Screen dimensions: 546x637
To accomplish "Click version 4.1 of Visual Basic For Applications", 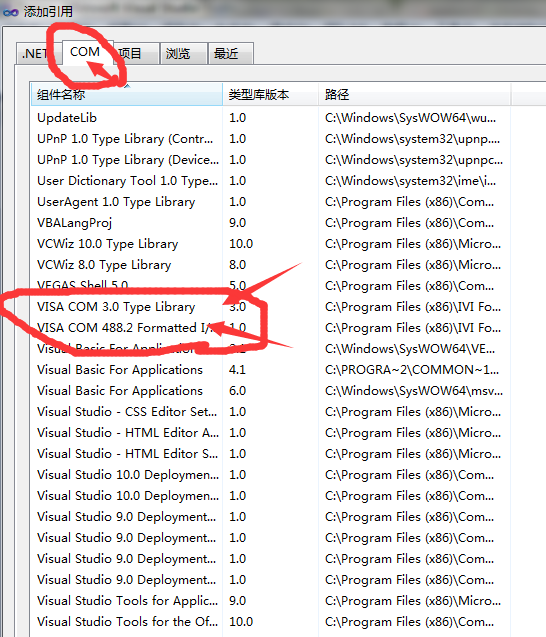I will (x=237, y=370).
